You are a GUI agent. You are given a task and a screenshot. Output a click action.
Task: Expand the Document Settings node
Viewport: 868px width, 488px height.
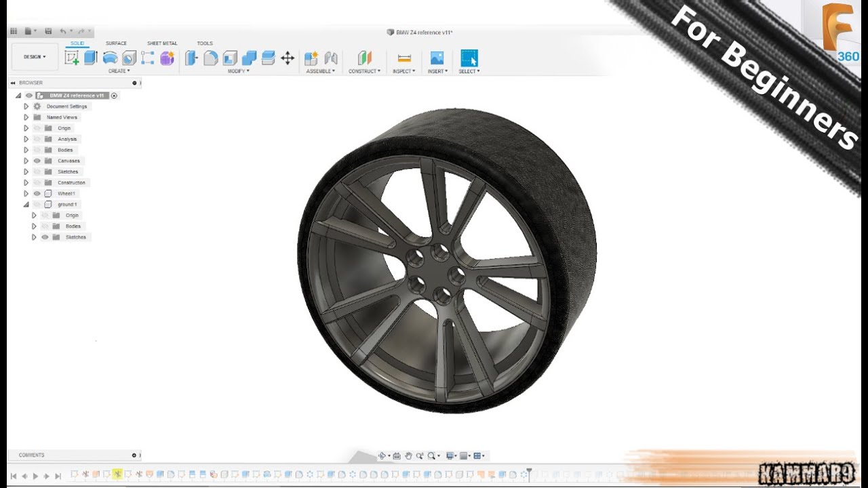(x=26, y=106)
